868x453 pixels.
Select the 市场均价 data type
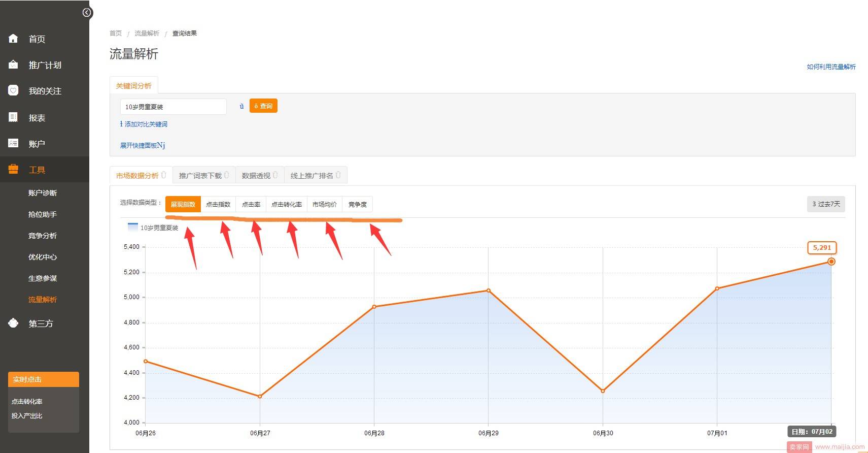pos(325,204)
